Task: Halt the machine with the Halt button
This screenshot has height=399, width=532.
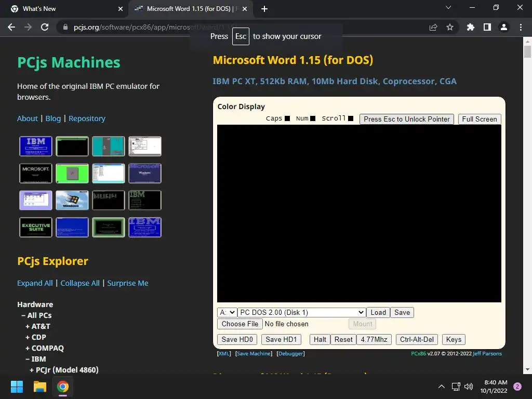Action: (320, 340)
